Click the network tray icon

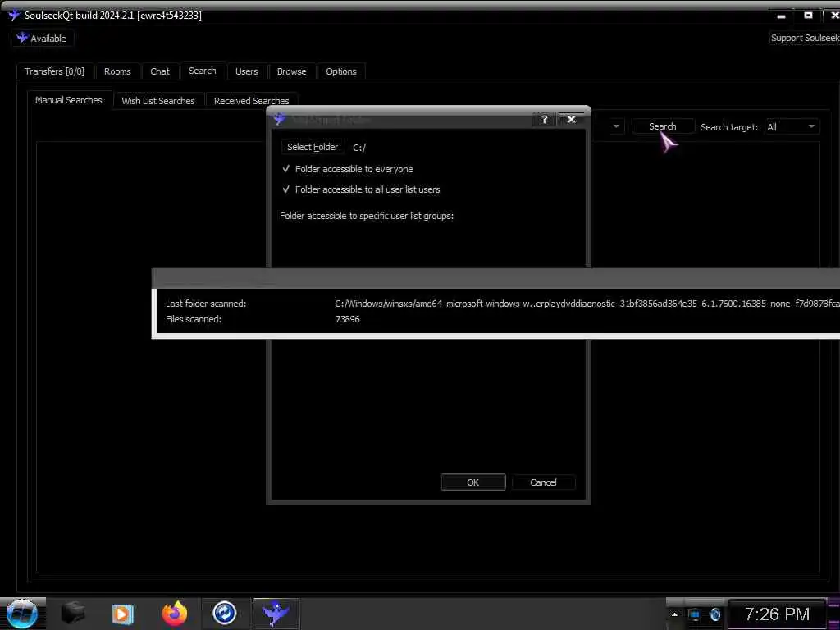[x=694, y=614]
